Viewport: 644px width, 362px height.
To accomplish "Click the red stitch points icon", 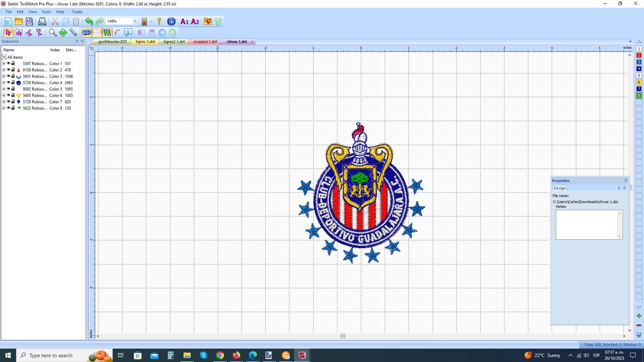I will pos(117,32).
